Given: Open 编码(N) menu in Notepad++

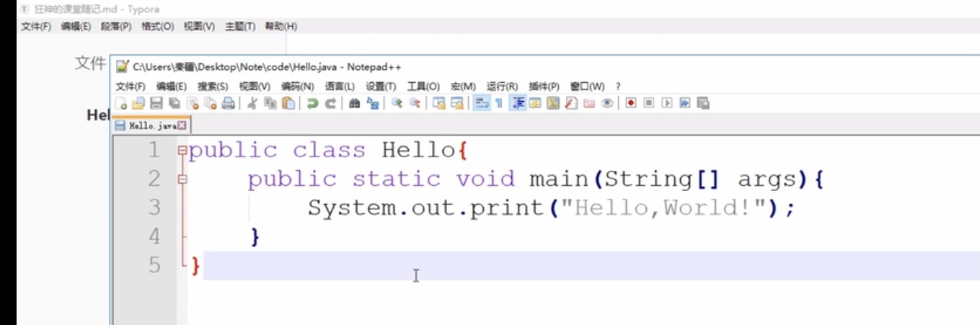Looking at the screenshot, I should tap(297, 86).
